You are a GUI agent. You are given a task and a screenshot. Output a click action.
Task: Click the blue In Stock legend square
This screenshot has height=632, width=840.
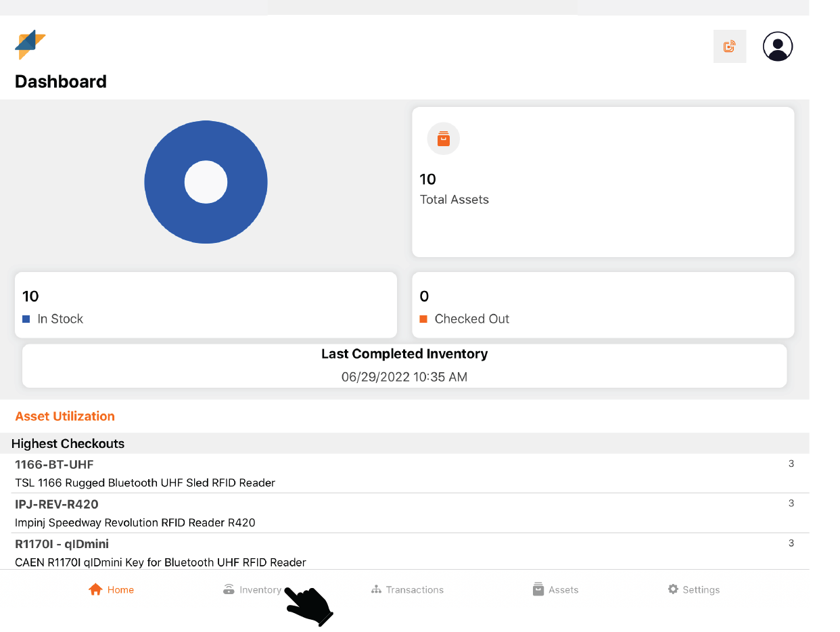(26, 319)
